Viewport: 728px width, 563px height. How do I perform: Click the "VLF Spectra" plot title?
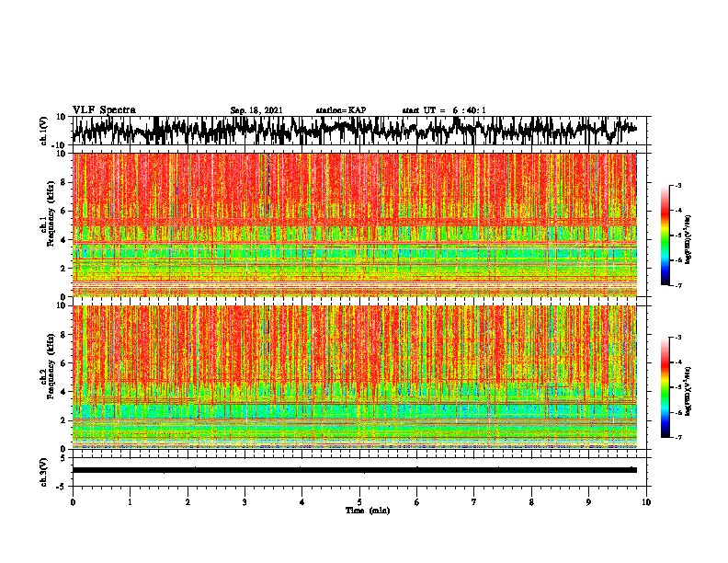104,110
